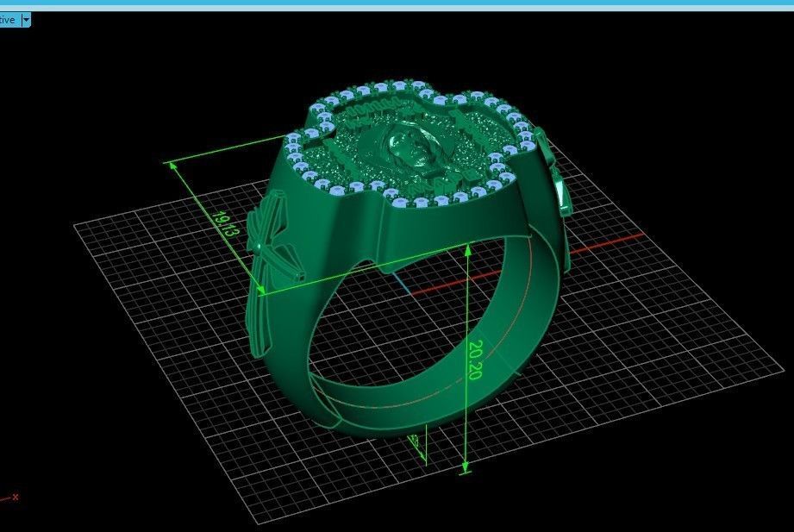Select the 20.20 height dimension text
Image resolution: width=794 pixels, height=532 pixels.
tap(476, 360)
